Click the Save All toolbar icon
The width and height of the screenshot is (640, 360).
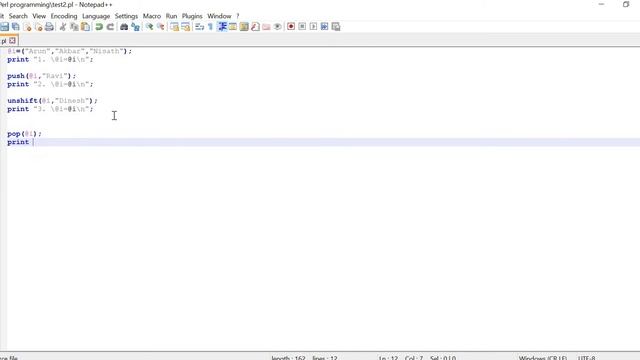tap(16, 27)
